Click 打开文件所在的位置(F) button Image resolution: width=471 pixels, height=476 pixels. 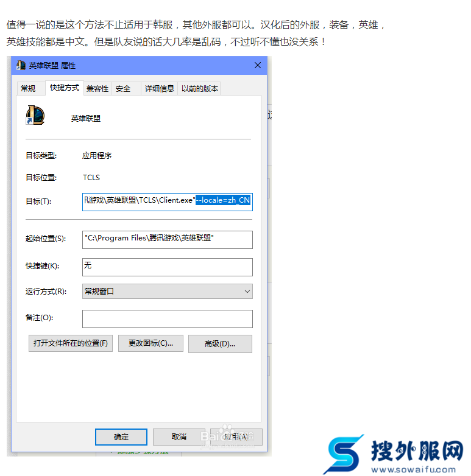pos(71,343)
